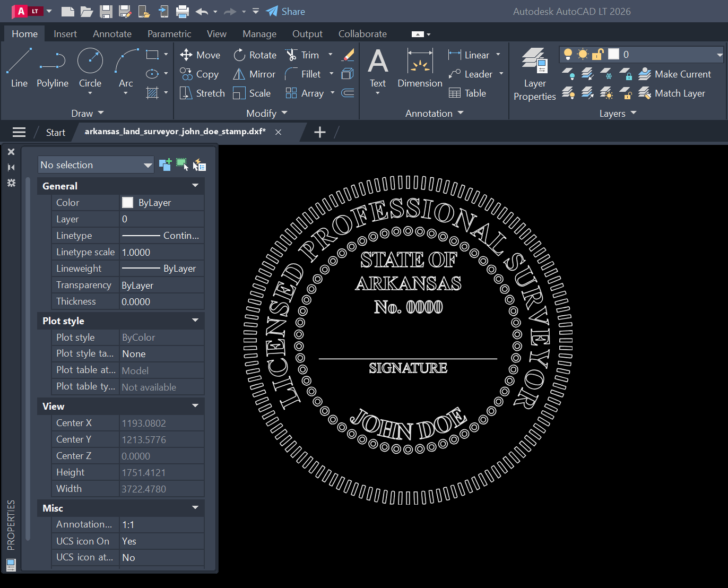
Task: Activate the Move command
Action: pos(200,55)
